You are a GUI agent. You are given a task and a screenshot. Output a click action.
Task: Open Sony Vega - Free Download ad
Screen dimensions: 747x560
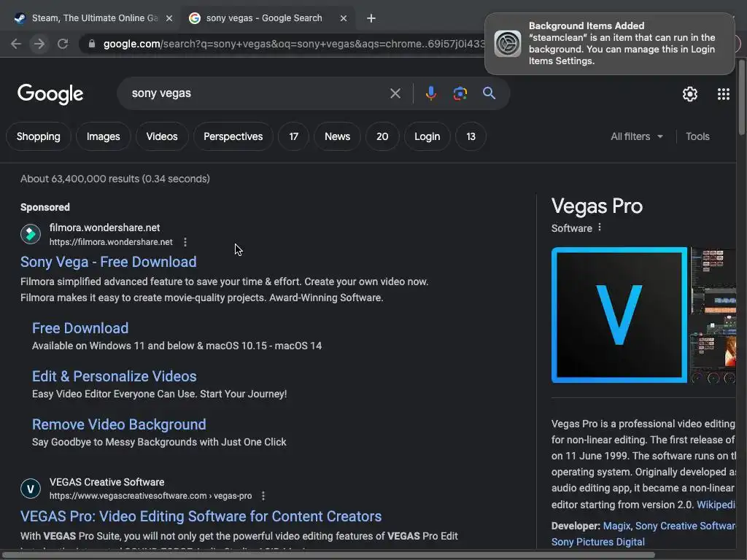[109, 262]
